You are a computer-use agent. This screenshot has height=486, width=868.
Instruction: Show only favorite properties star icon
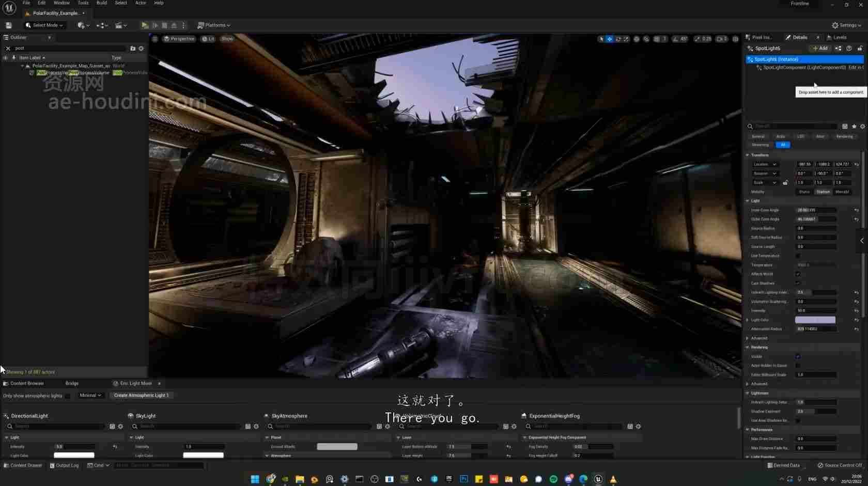[x=854, y=127]
